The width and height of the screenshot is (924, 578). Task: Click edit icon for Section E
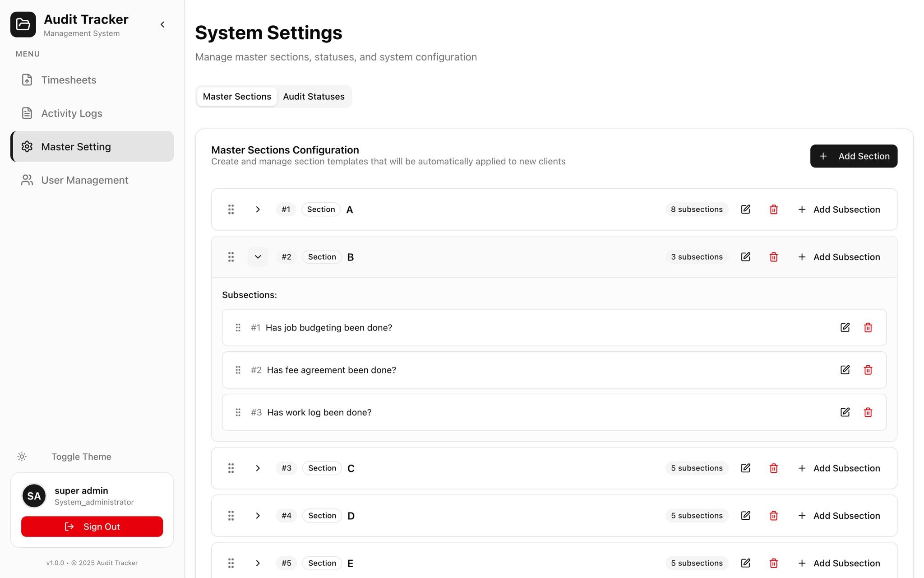[745, 563]
